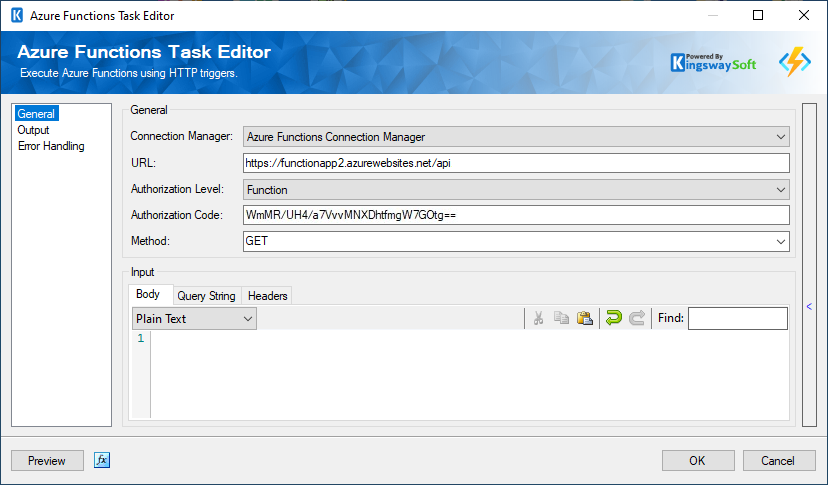The height and width of the screenshot is (485, 828).
Task: Open the Authorization Level dropdown
Action: coord(516,190)
